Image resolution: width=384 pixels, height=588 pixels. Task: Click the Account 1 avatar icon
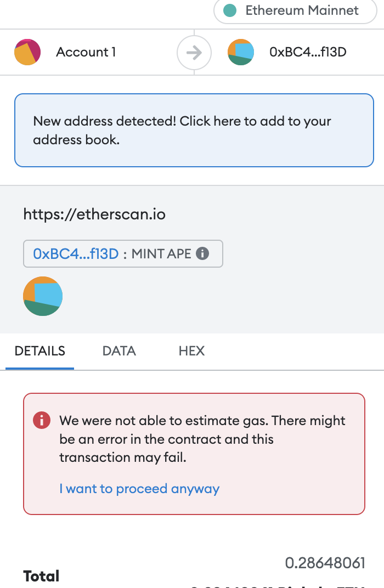point(27,53)
